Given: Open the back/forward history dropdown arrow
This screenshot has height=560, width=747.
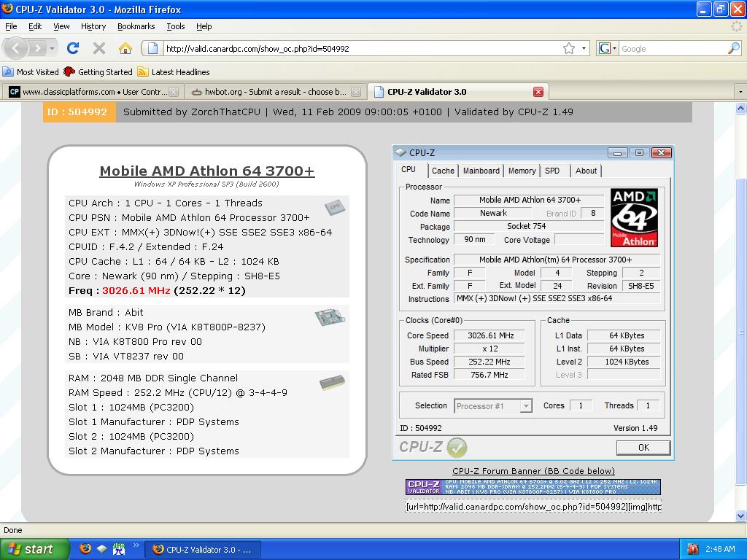Looking at the screenshot, I should coord(52,48).
